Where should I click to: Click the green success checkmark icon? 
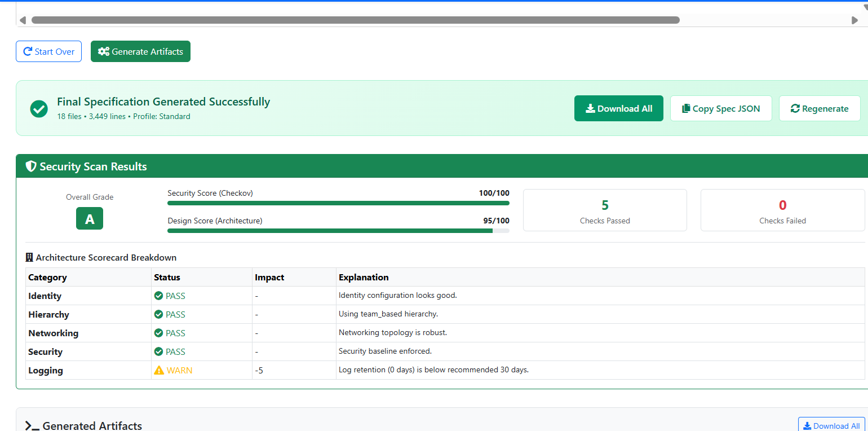point(38,108)
